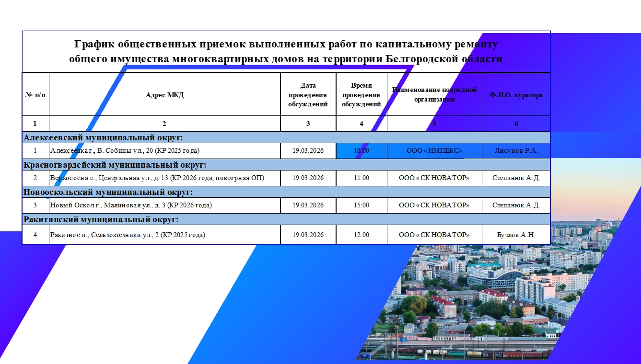Click the date 19.03.2026 in the Верхососна row
Viewport: 641px width, 364px height.
coord(308,178)
